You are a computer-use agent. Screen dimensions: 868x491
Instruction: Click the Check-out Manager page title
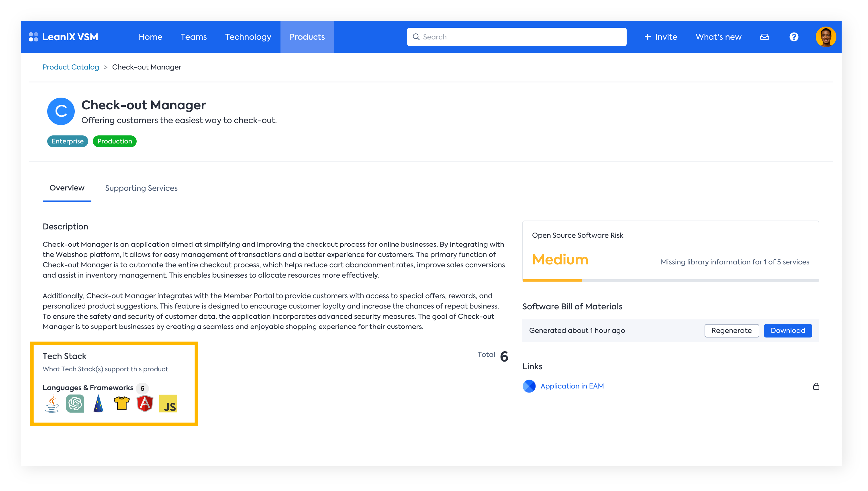coord(144,105)
